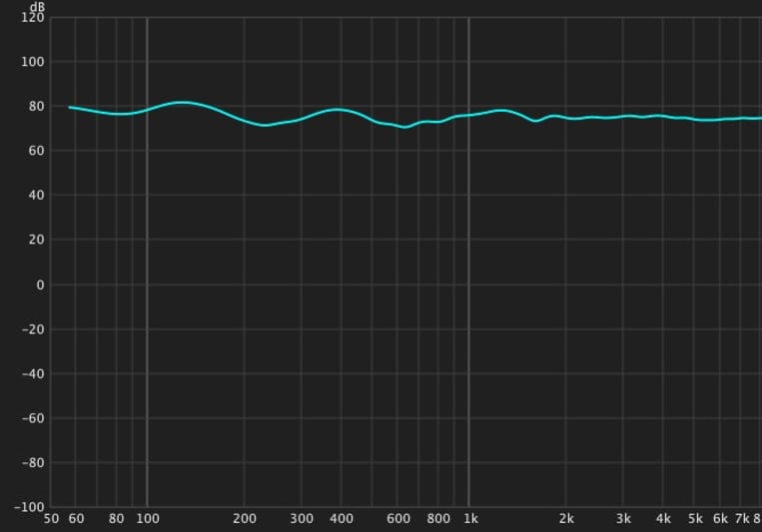Screen dimensions: 762x532
Task: Select the 600 frequency axis label
Action: 398,519
